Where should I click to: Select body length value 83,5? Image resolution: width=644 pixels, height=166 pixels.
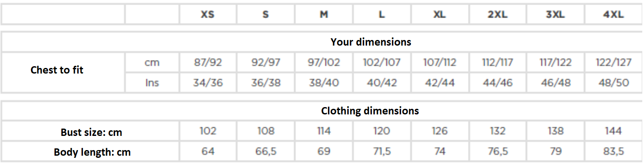pyautogui.click(x=613, y=151)
